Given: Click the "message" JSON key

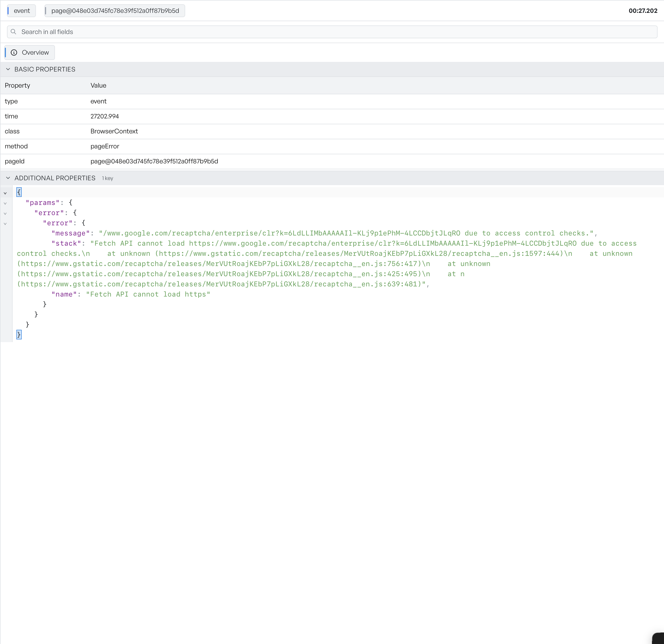Looking at the screenshot, I should [x=70, y=233].
